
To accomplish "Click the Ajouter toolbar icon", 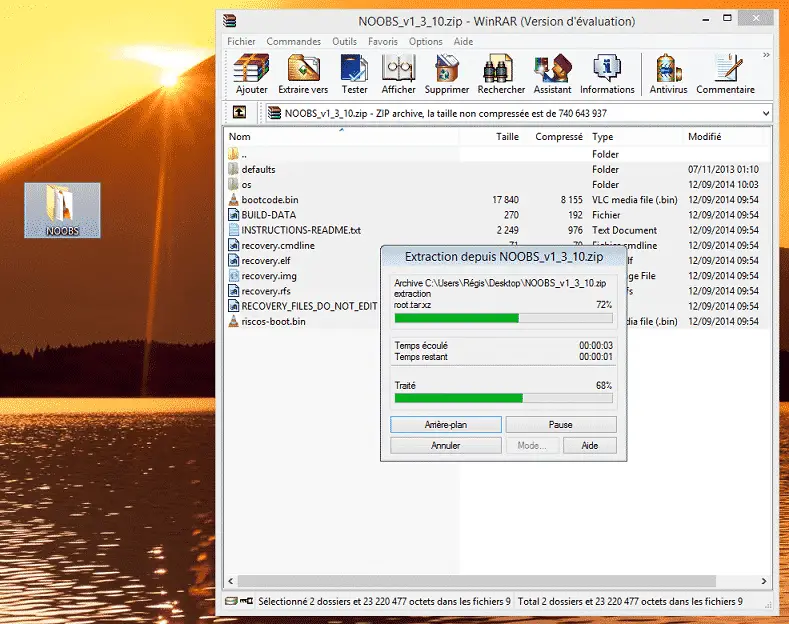I will (x=252, y=74).
